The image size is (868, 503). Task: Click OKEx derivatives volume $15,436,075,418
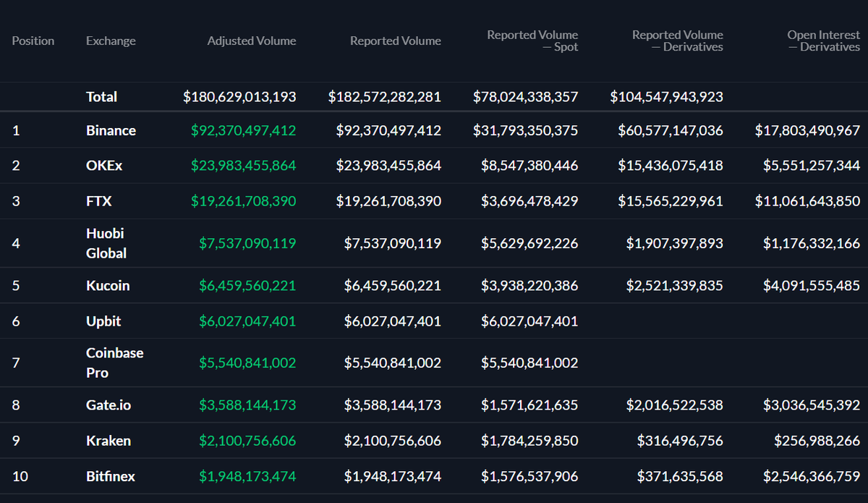[671, 166]
